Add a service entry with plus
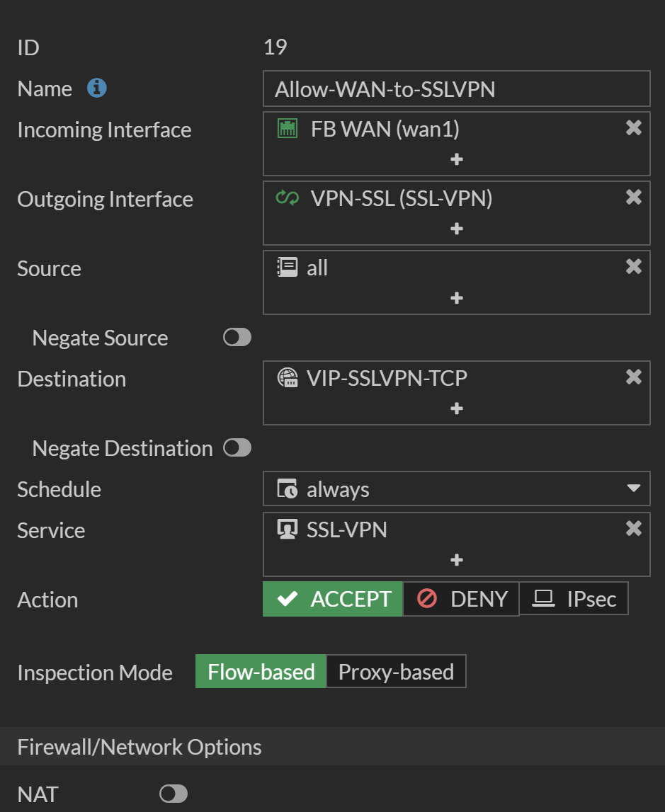 coord(457,560)
